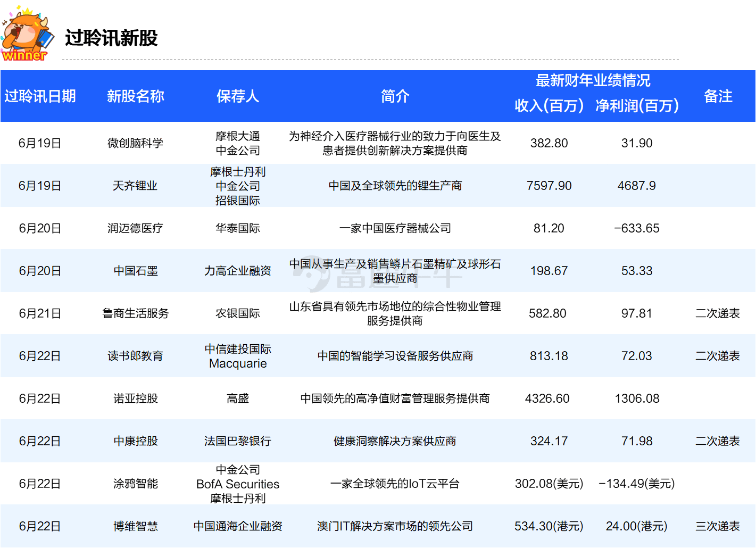This screenshot has width=756, height=548.
Task: Click the revenue value 7597.90
Action: [549, 186]
